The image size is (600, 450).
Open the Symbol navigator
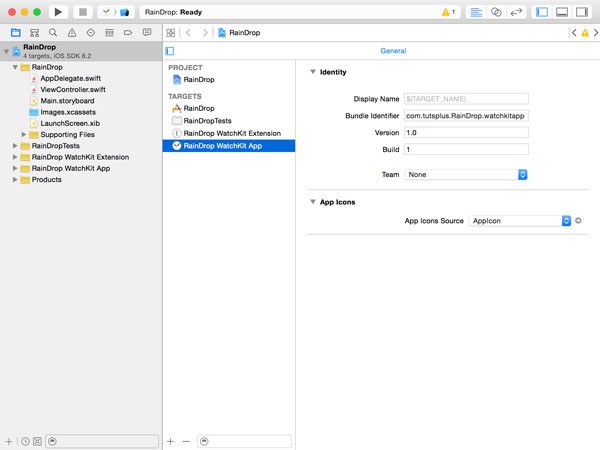[34, 33]
